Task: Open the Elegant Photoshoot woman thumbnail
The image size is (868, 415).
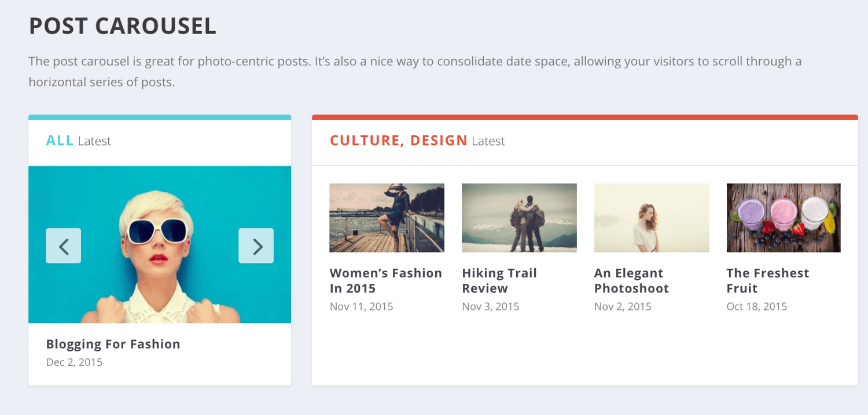Action: coord(651,218)
